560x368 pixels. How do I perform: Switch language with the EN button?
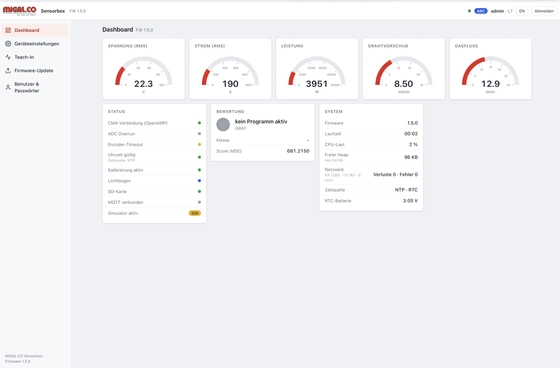coord(522,11)
